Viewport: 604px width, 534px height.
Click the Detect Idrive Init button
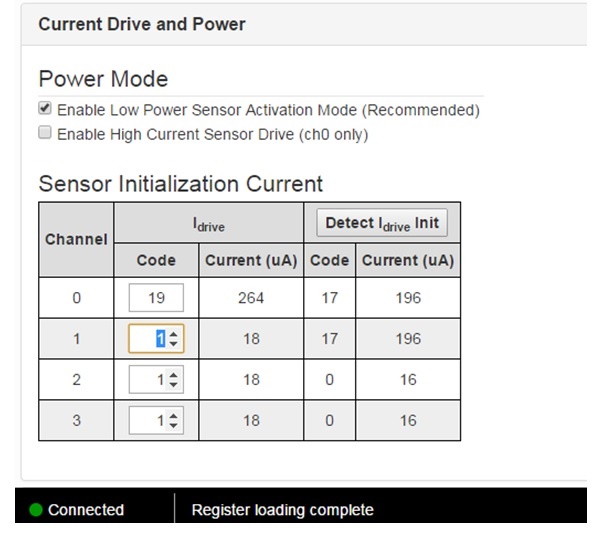coord(382,223)
